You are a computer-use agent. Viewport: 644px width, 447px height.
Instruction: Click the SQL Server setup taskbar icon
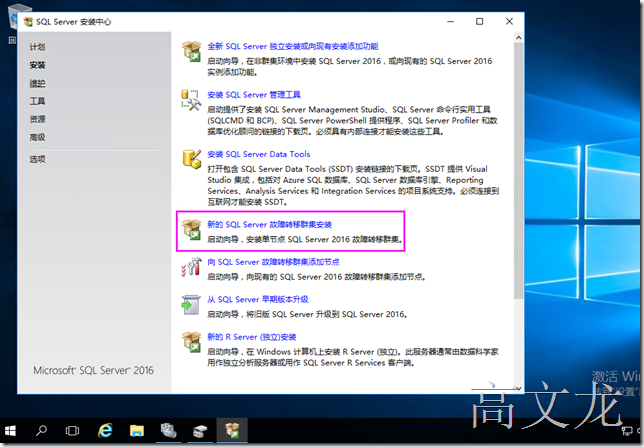[232, 431]
